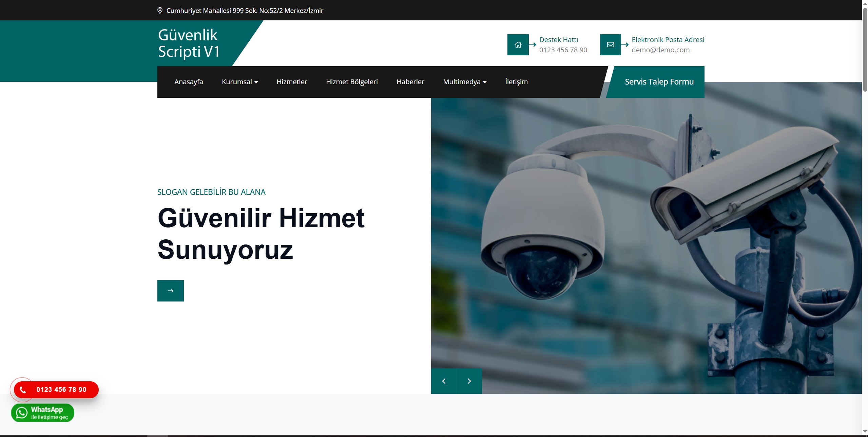Screen dimensions: 868x437
Task: Call the 0123 456 78 90 support number
Action: tap(563, 50)
